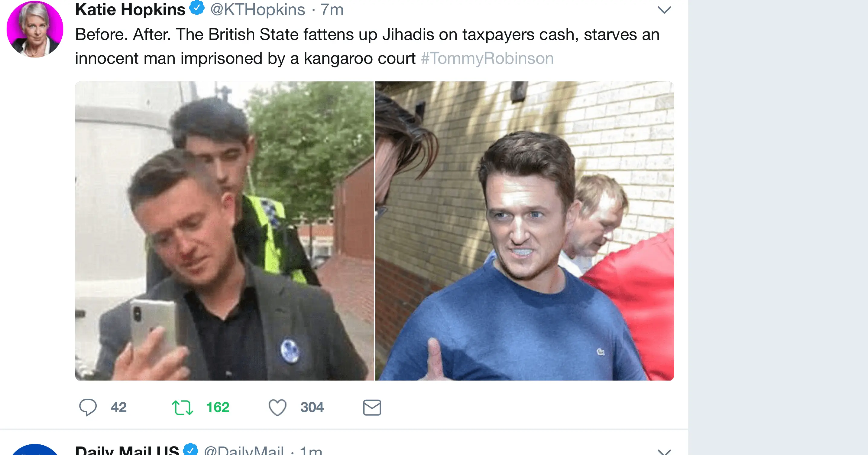This screenshot has height=455, width=868.
Task: View the right photo with blue shirt
Action: [525, 231]
